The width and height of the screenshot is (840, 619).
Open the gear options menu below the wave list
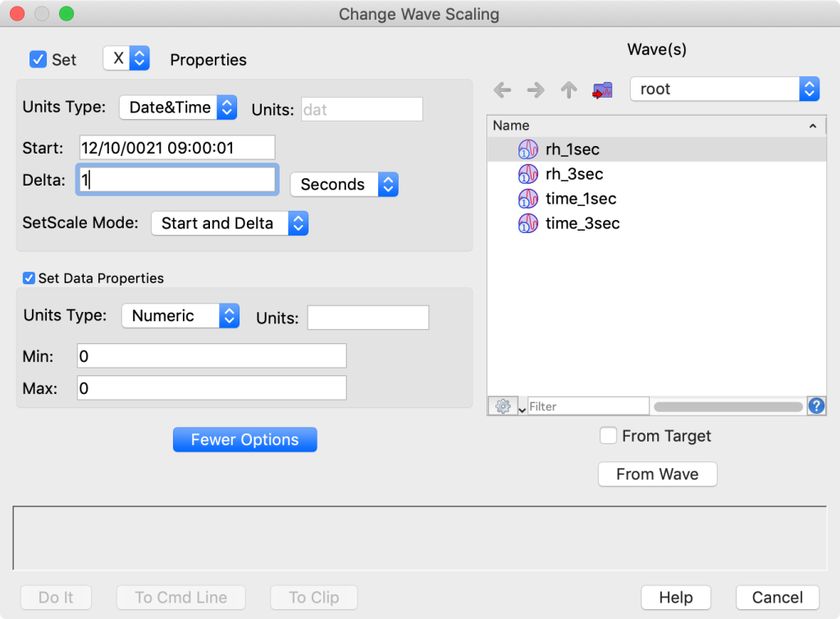pos(503,405)
